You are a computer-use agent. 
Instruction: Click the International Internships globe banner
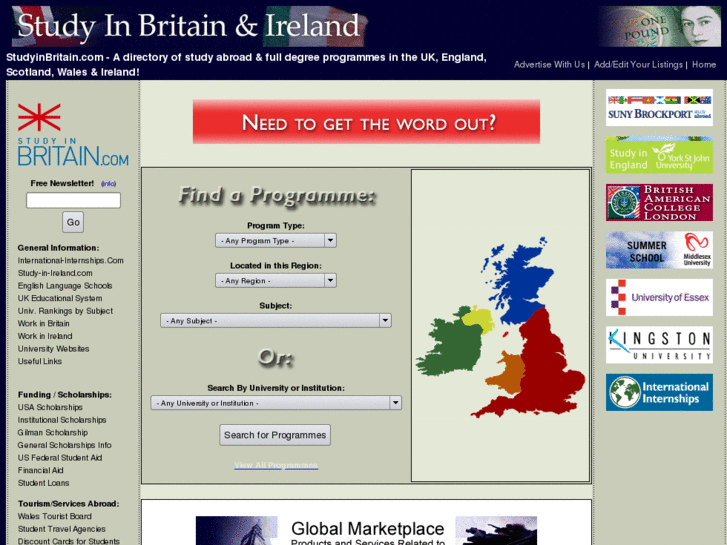point(659,392)
